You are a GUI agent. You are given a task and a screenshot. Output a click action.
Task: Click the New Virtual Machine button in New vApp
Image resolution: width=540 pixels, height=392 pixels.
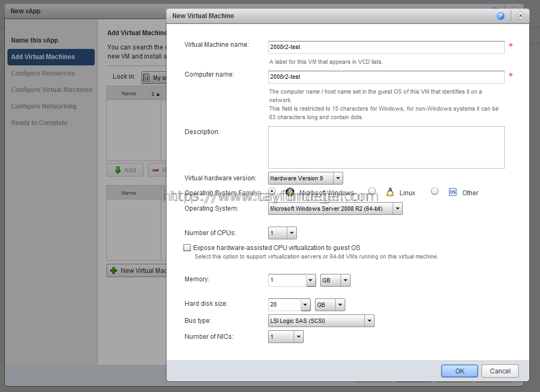click(137, 271)
